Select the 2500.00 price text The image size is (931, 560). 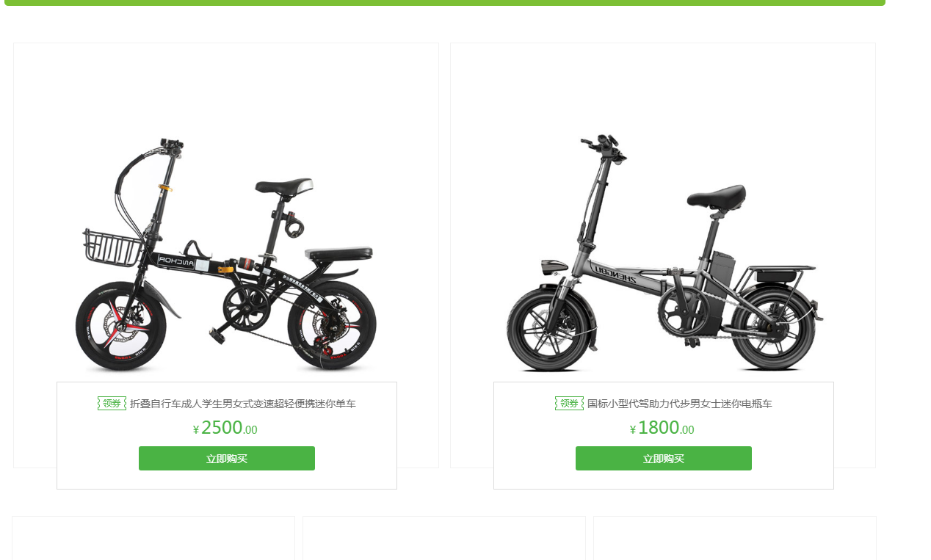(x=229, y=428)
